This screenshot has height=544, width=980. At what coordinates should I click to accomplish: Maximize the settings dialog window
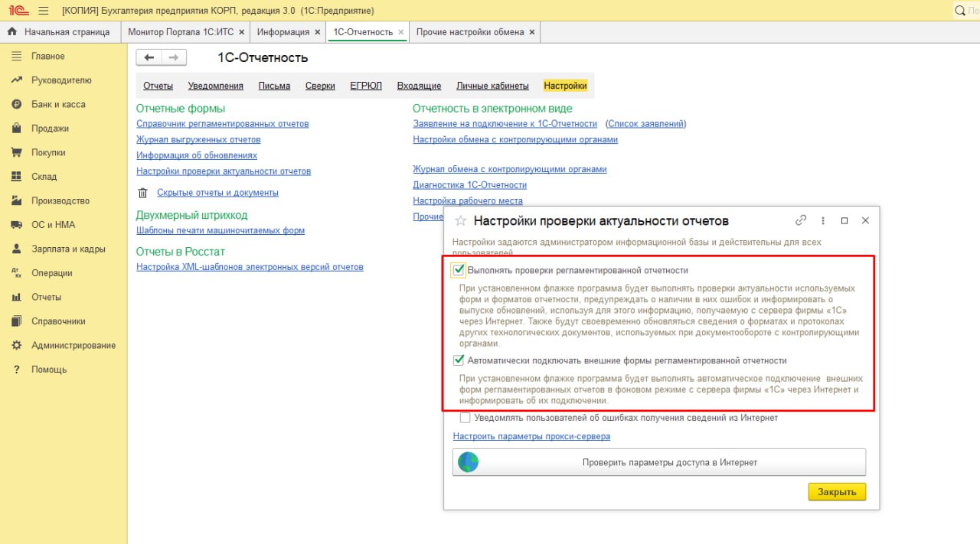pyautogui.click(x=844, y=220)
